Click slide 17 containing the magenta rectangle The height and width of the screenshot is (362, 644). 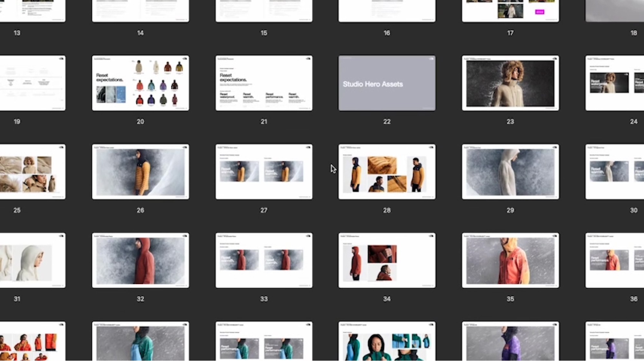pos(510,11)
